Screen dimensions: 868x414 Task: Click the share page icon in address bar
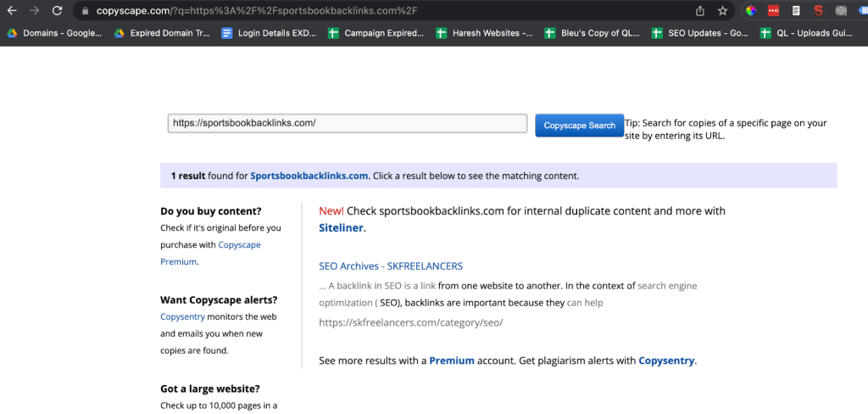(700, 11)
